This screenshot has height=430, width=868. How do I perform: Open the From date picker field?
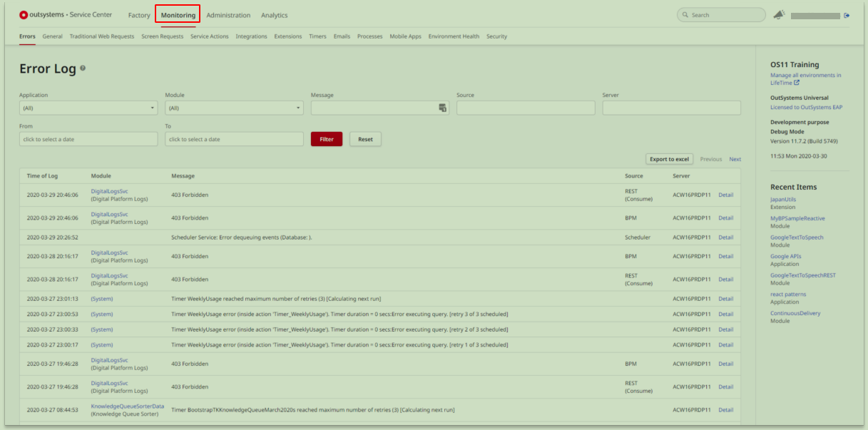click(88, 138)
